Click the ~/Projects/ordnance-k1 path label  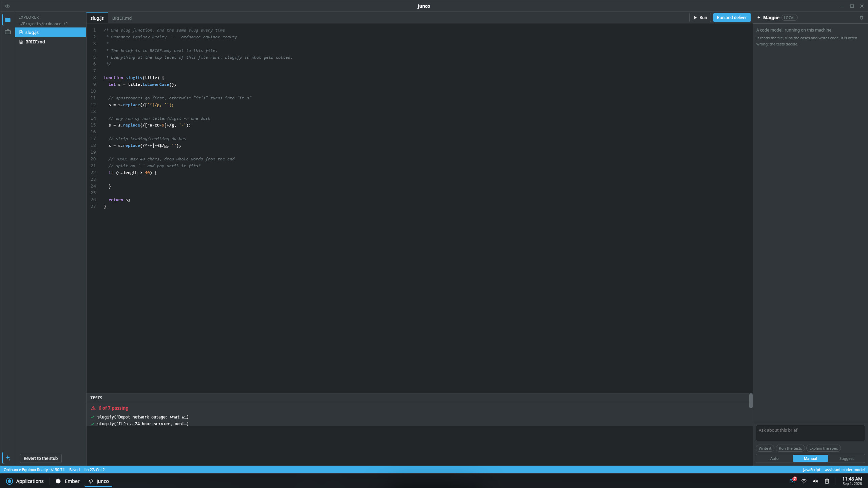click(43, 24)
